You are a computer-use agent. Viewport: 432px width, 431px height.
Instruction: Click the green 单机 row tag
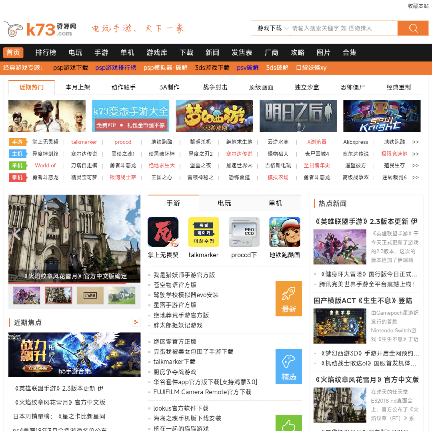18,165
